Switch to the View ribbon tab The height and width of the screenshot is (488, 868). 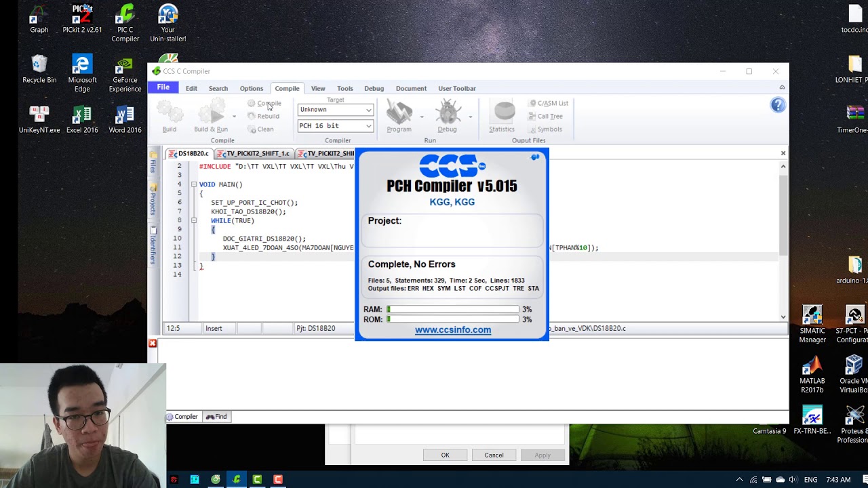[318, 88]
